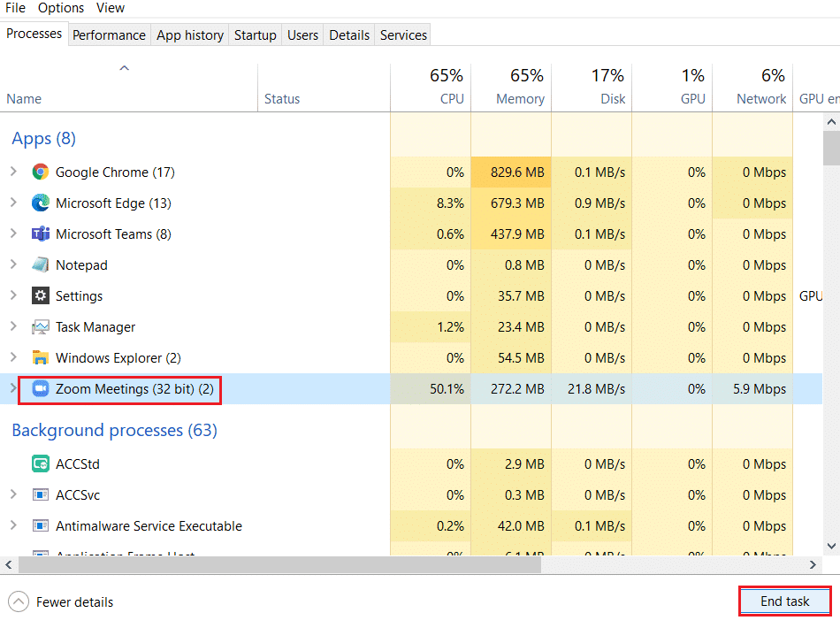
Task: Click the Task Manager monitor icon
Action: coord(41,326)
